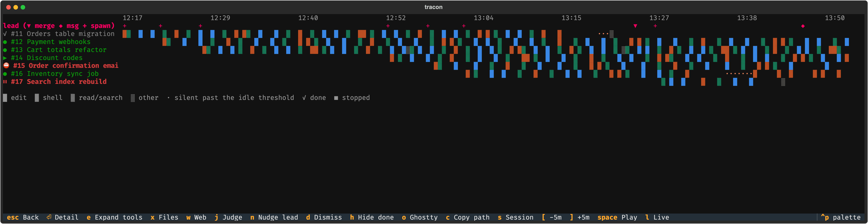Click the green status dot beside #12
The image size is (868, 224).
[x=5, y=42]
